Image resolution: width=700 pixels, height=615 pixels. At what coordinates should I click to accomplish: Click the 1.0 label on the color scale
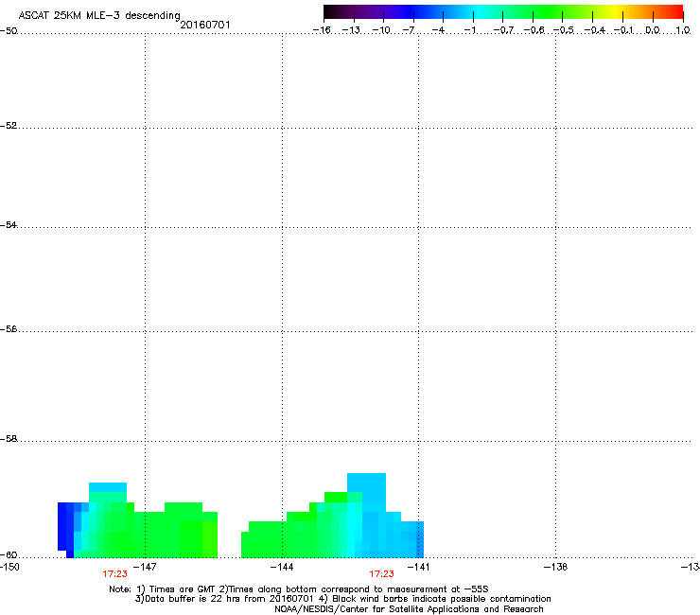pyautogui.click(x=683, y=30)
